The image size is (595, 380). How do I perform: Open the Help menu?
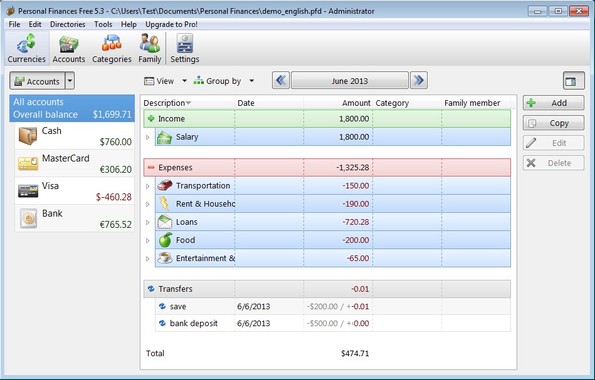[x=129, y=24]
